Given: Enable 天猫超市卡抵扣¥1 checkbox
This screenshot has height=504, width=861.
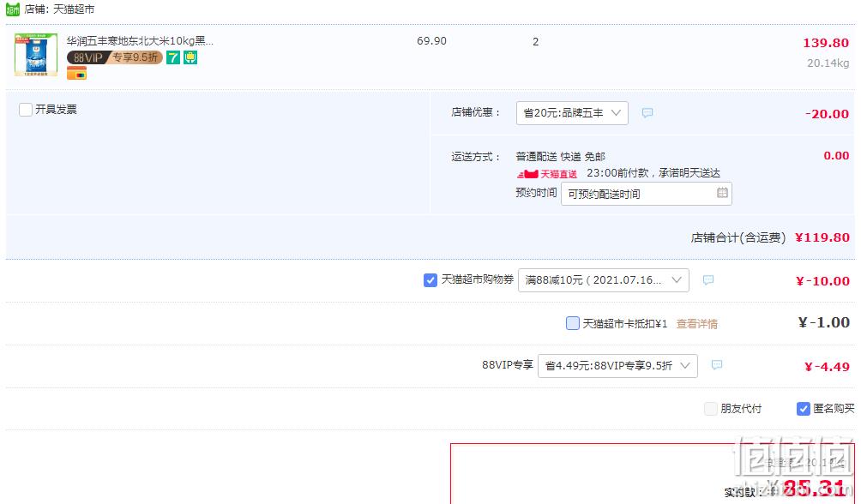Looking at the screenshot, I should [572, 323].
